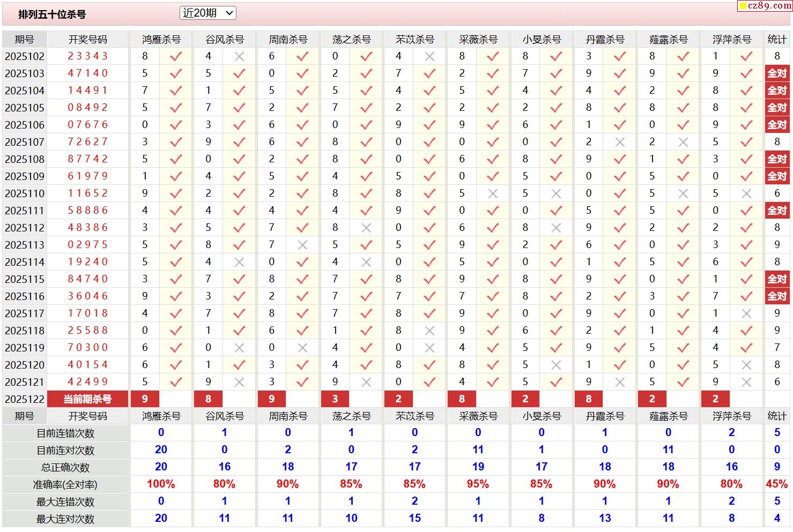The width and height of the screenshot is (793, 532).
Task: Click the 周南杀号 header in the top row
Action: [x=288, y=40]
